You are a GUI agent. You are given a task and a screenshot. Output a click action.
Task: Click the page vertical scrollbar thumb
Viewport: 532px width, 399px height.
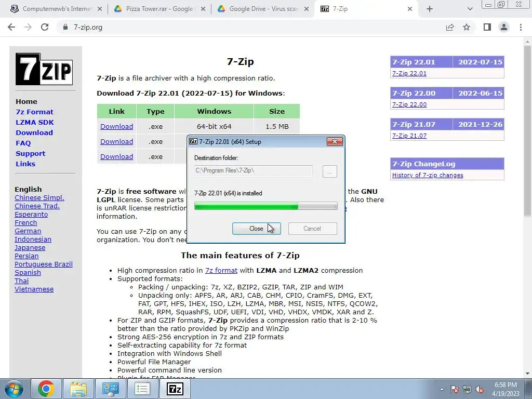pos(527,130)
